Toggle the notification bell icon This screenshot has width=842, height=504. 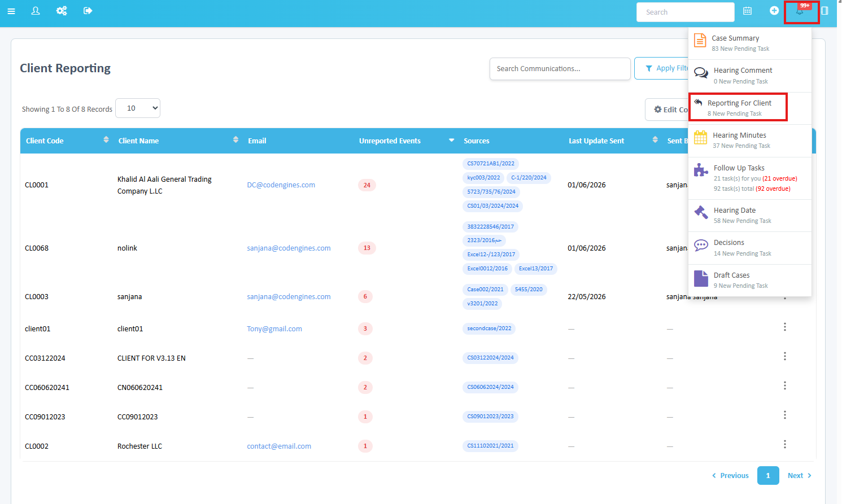[x=800, y=11]
